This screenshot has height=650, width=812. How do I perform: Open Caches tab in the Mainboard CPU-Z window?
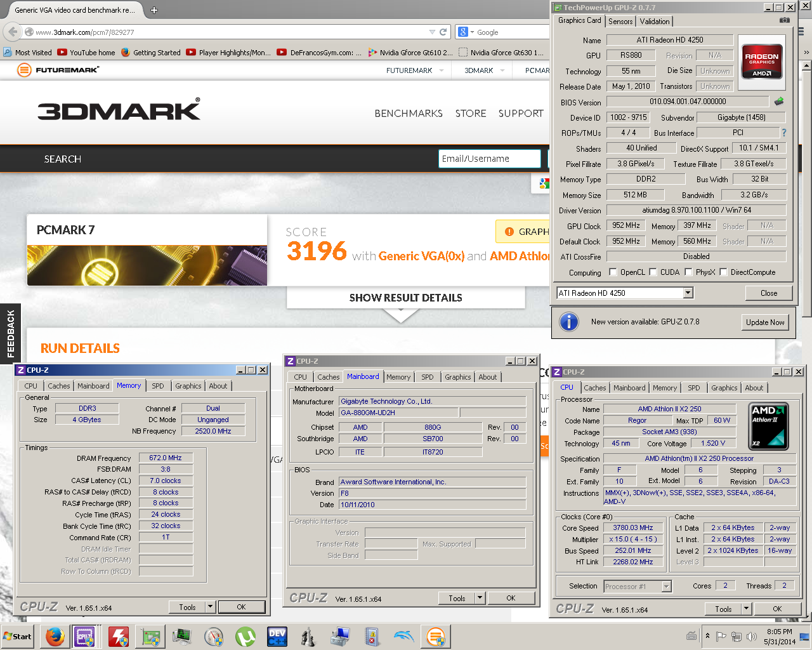329,377
